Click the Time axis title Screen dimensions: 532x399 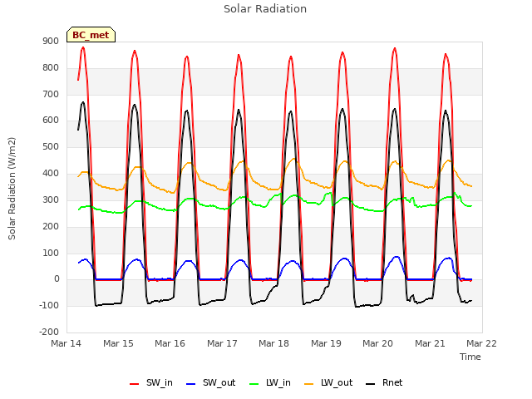470,357
